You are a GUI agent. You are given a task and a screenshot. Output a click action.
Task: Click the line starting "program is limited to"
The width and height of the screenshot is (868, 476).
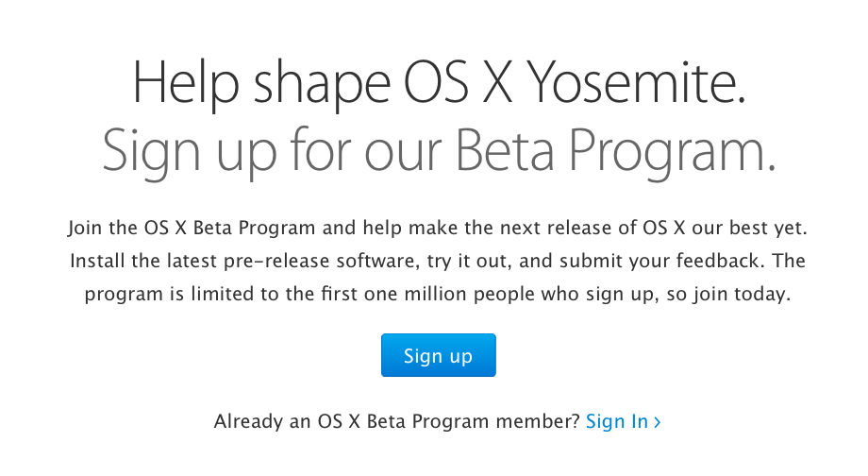pyautogui.click(x=438, y=295)
